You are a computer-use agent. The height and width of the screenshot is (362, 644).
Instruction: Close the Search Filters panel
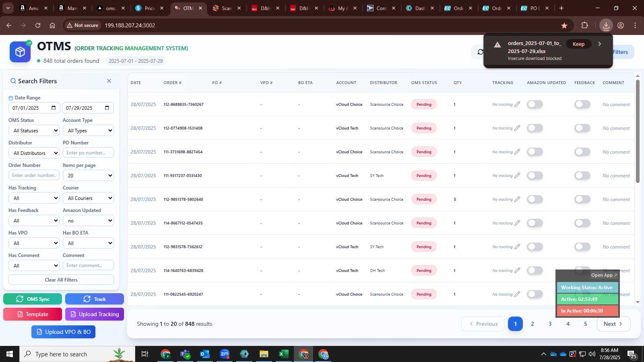pyautogui.click(x=109, y=81)
